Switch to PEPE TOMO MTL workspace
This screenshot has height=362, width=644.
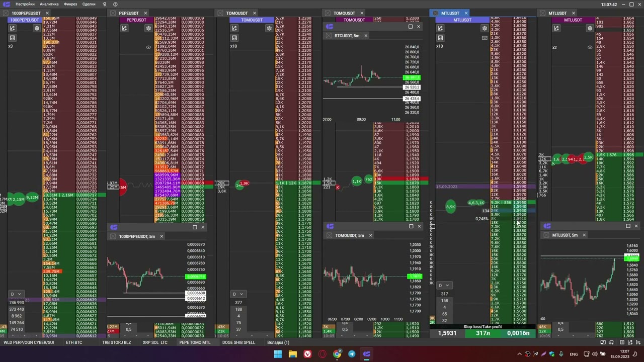tap(195, 342)
